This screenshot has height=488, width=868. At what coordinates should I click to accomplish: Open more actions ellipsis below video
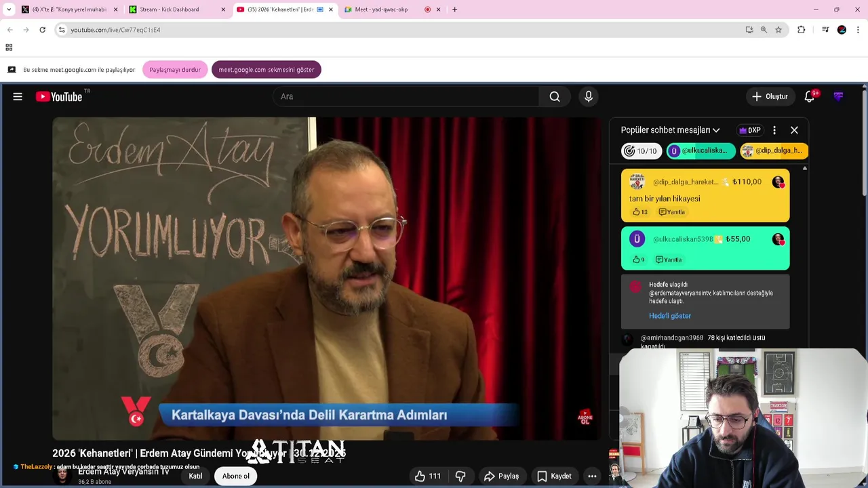click(x=592, y=476)
